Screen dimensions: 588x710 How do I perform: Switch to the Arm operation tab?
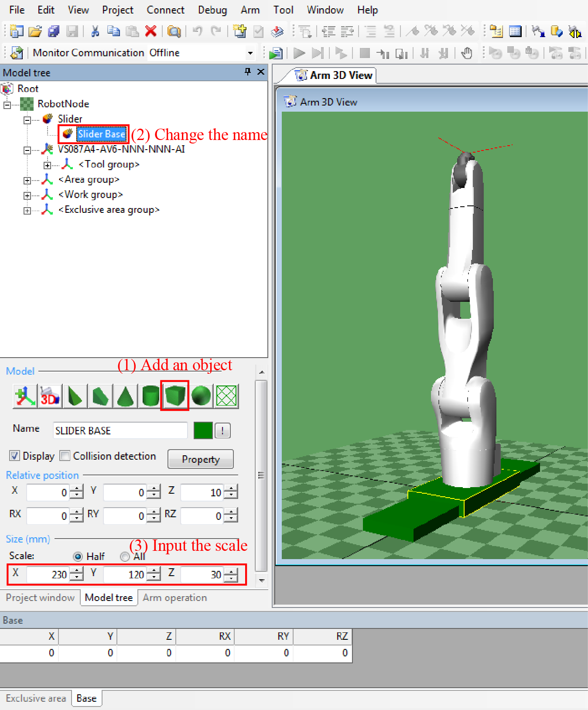coord(174,597)
